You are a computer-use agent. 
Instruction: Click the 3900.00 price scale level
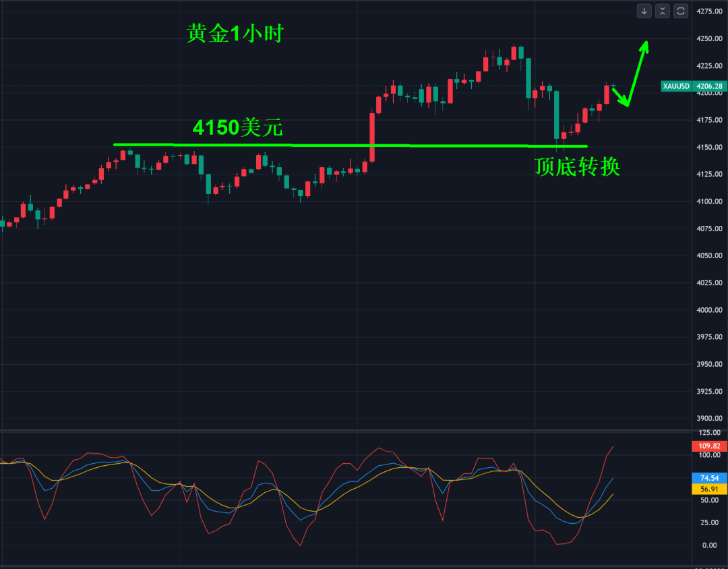click(709, 419)
